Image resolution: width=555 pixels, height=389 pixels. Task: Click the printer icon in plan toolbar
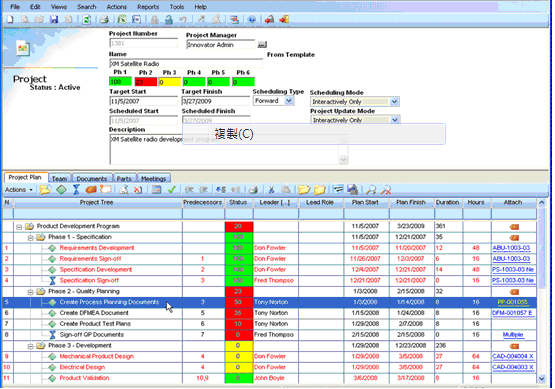[x=253, y=190]
